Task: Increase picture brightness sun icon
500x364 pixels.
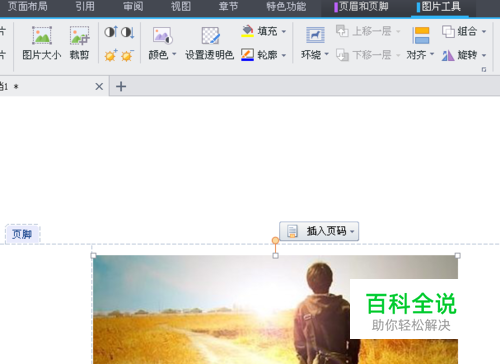Action: 111,55
